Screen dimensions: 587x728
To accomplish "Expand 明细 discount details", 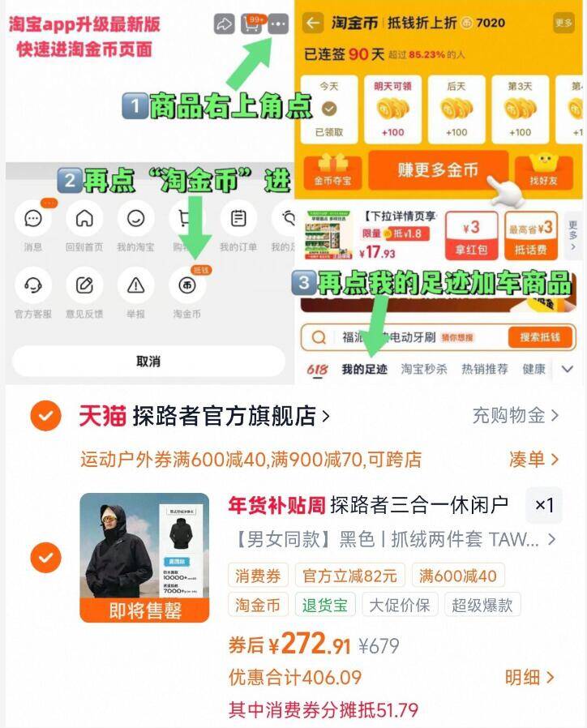I will 529,678.
